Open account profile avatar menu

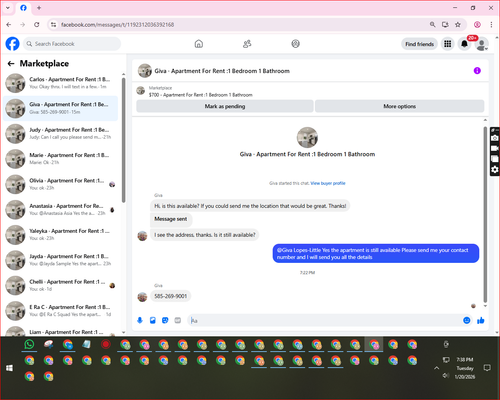click(x=481, y=44)
